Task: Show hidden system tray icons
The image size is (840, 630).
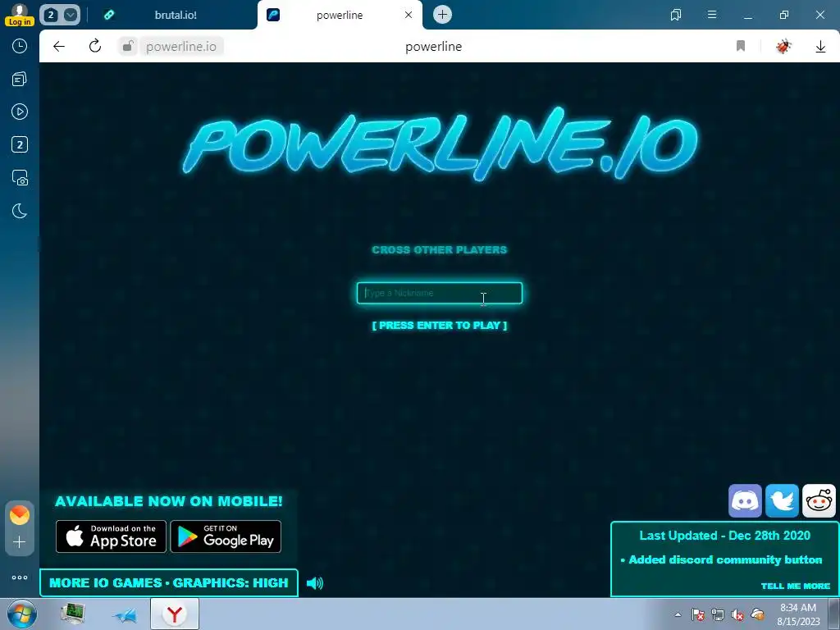Action: 678,614
